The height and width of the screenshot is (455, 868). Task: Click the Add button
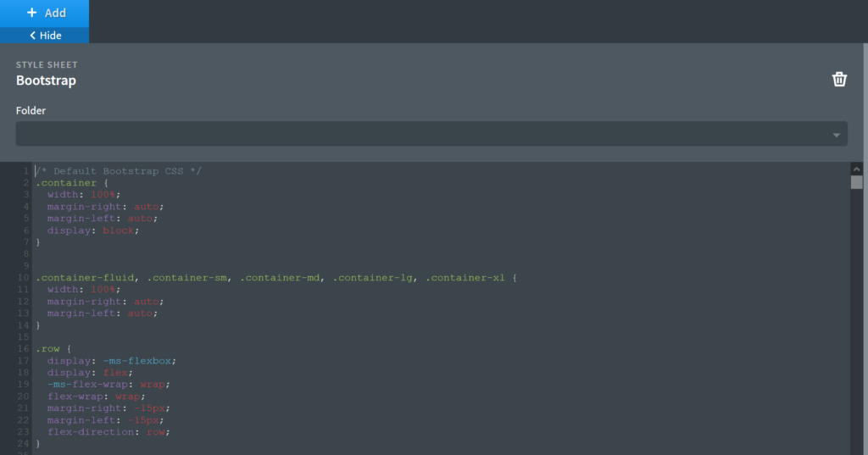click(44, 13)
